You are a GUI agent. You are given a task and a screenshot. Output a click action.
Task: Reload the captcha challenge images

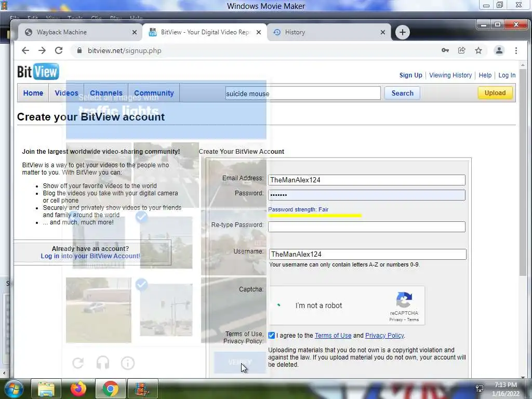click(78, 363)
